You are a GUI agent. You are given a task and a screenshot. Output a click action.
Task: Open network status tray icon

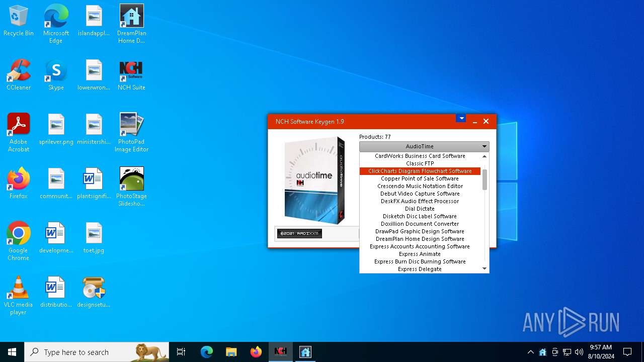(567, 352)
